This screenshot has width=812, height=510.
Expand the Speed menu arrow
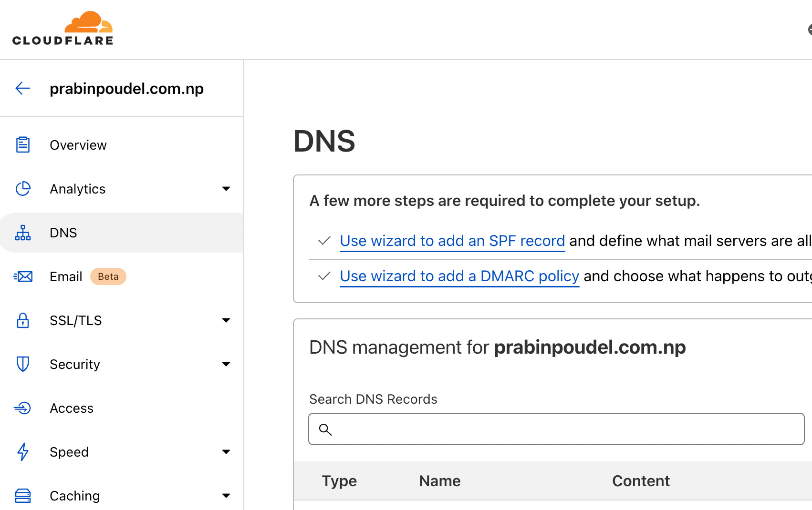click(226, 452)
